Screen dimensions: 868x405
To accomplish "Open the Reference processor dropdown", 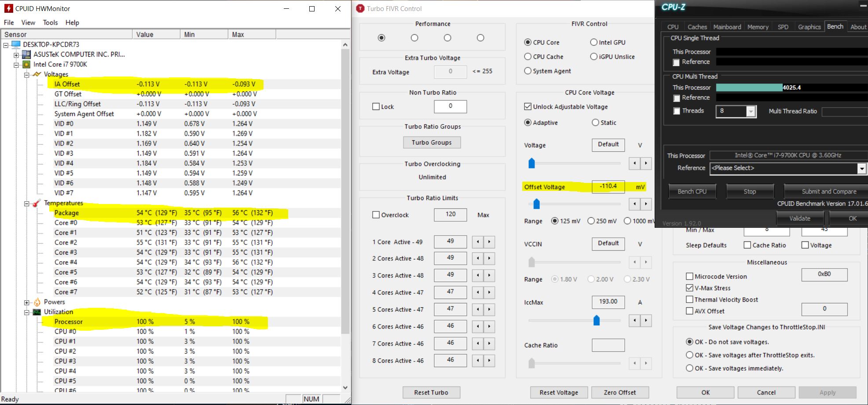I will 861,168.
